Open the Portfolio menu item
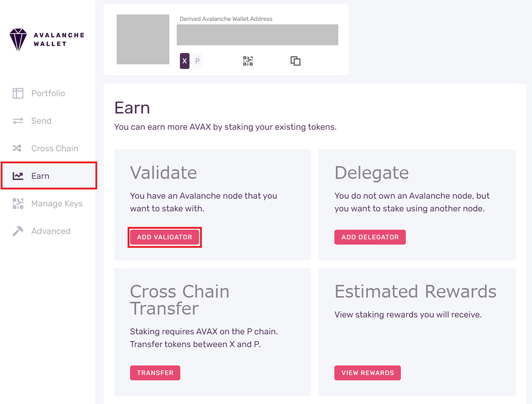 (x=48, y=93)
